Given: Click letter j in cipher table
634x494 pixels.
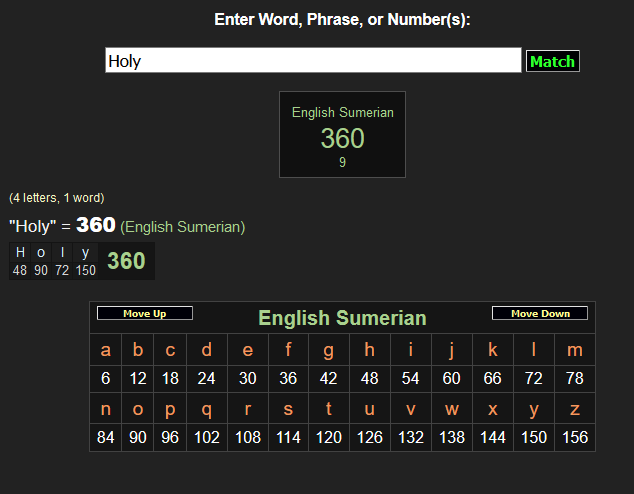Looking at the screenshot, I should pyautogui.click(x=452, y=350).
